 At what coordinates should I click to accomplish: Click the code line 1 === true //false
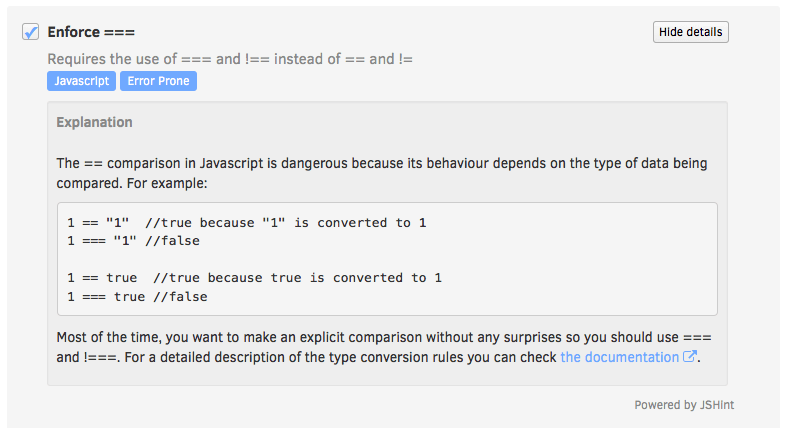click(137, 296)
